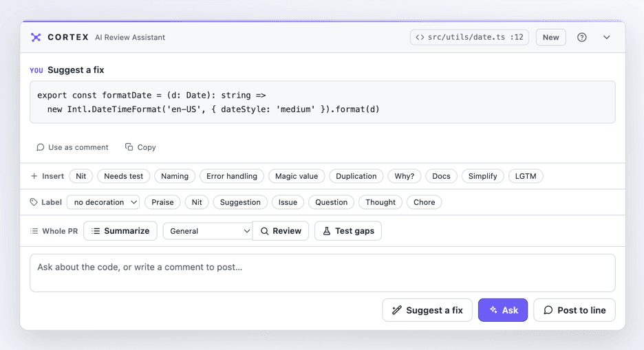Click Post to line
The width and height of the screenshot is (644, 350).
[x=575, y=310]
